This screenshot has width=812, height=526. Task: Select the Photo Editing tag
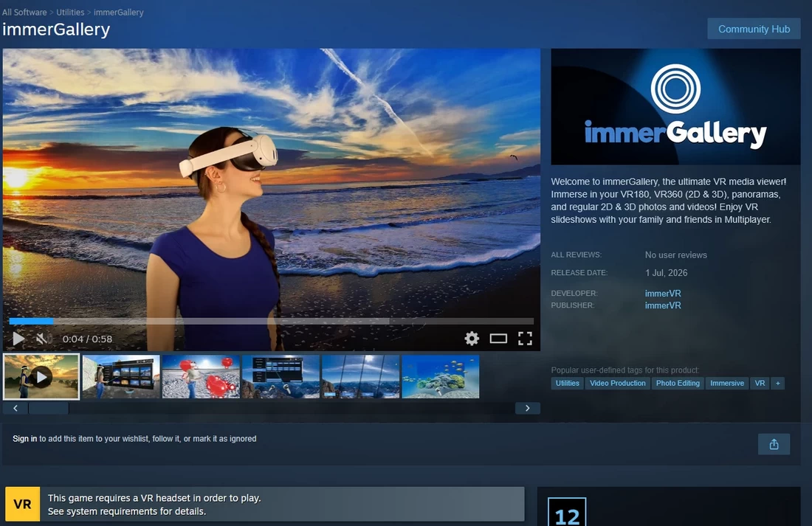678,383
